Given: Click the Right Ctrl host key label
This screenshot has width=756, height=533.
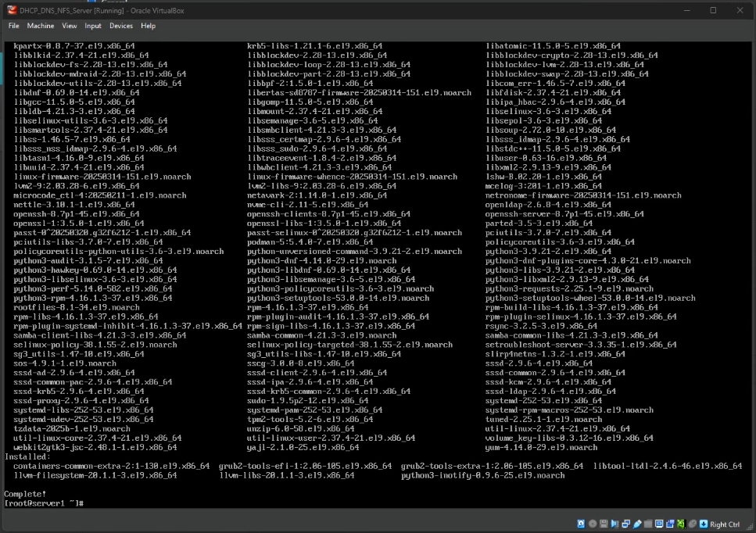Looking at the screenshot, I should [725, 524].
